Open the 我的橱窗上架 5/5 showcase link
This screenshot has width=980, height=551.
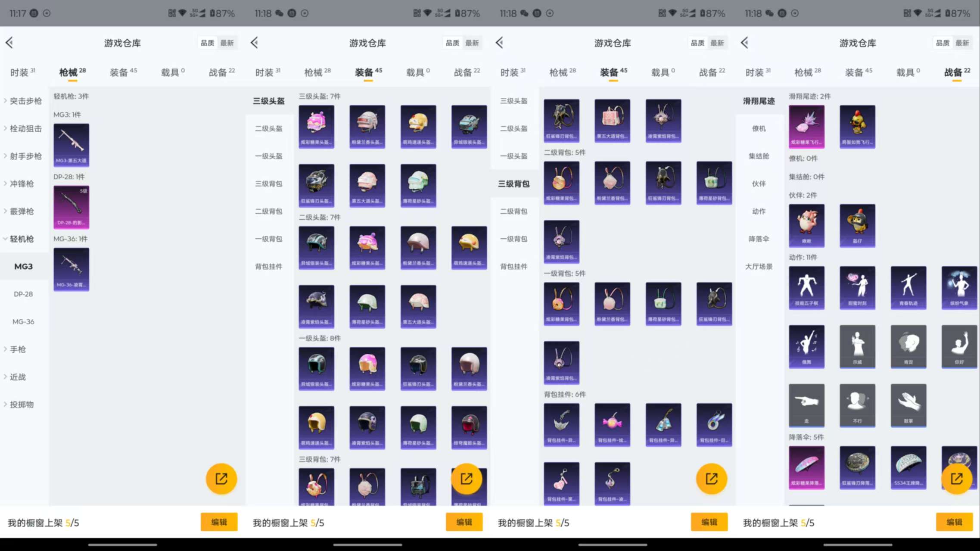click(x=43, y=522)
